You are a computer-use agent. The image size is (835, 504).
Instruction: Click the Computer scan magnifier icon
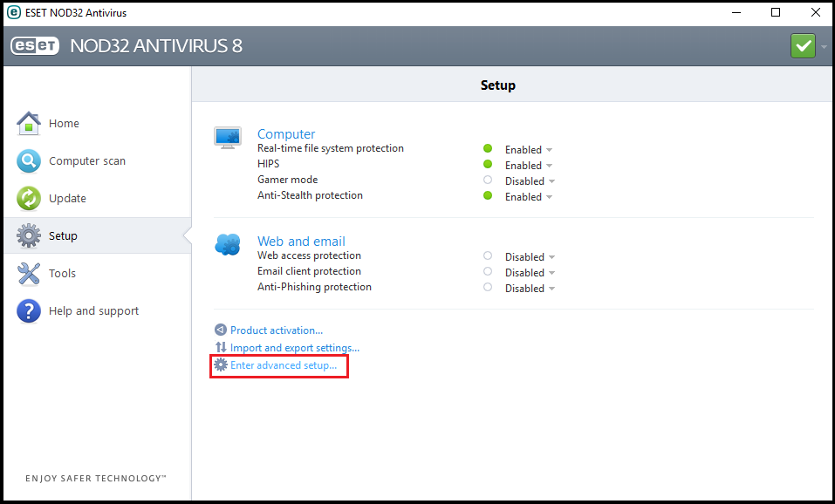[x=29, y=161]
